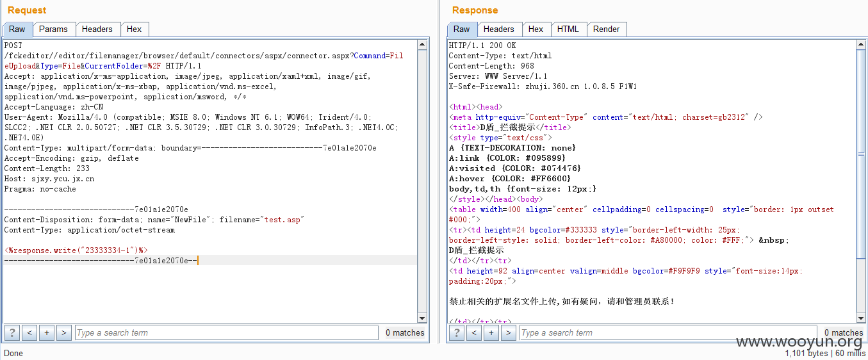
Task: Focus the Request search term field
Action: coord(226,332)
